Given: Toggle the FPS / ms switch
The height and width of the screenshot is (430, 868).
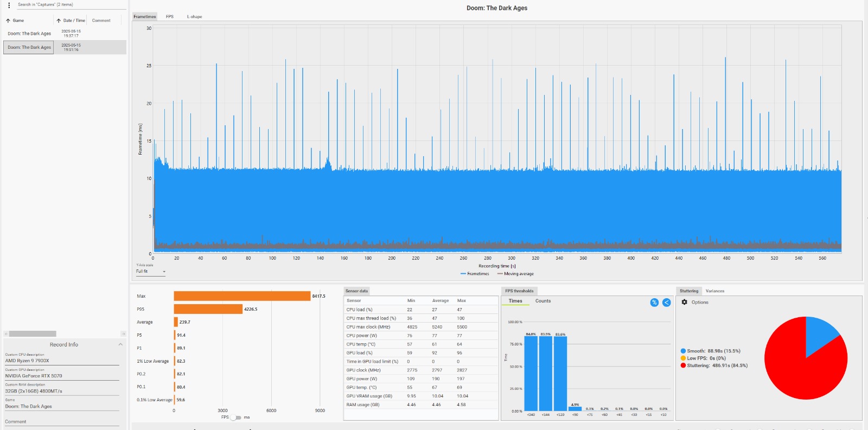Looking at the screenshot, I should click(x=236, y=418).
